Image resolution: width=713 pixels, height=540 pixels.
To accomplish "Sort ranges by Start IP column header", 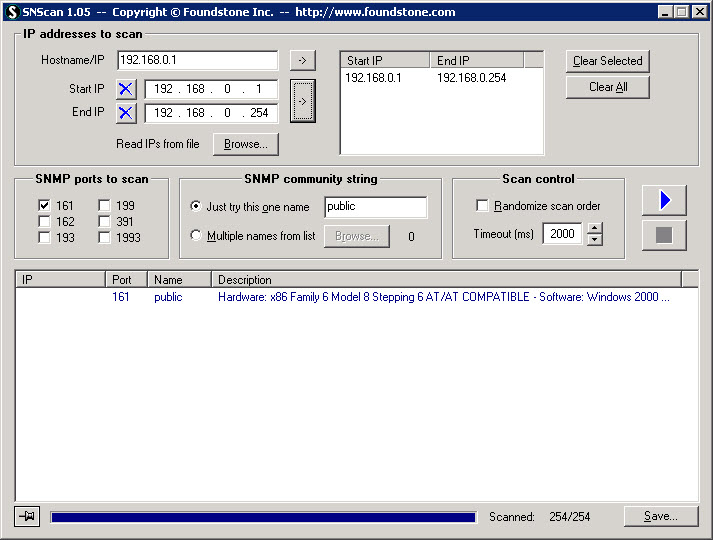I will click(385, 60).
